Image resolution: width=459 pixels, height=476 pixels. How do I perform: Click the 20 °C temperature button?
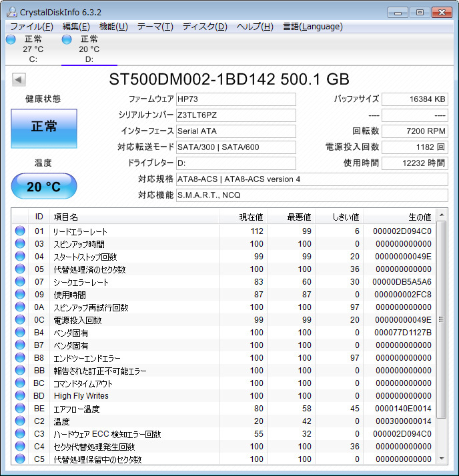[x=44, y=186]
